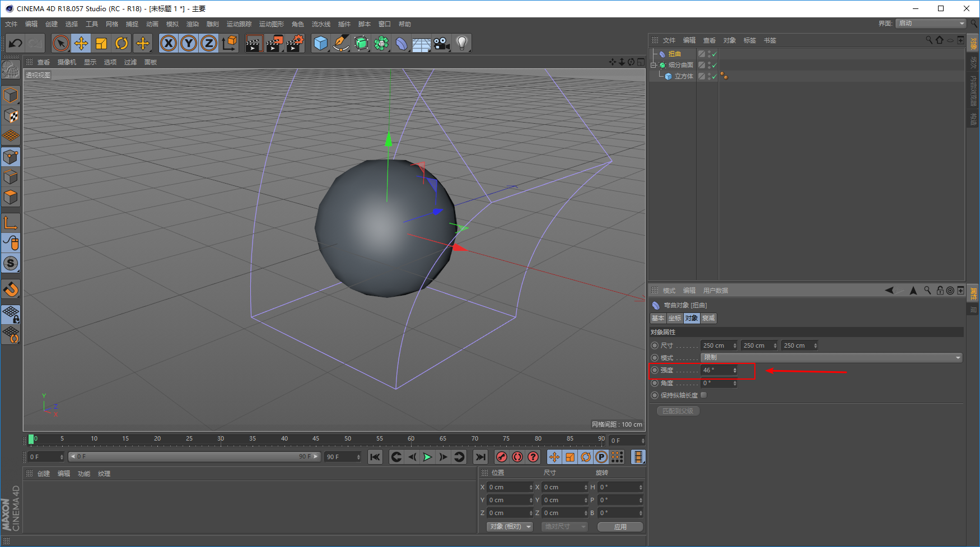980x547 pixels.
Task: Toggle the green check for 扭曲
Action: click(714, 54)
